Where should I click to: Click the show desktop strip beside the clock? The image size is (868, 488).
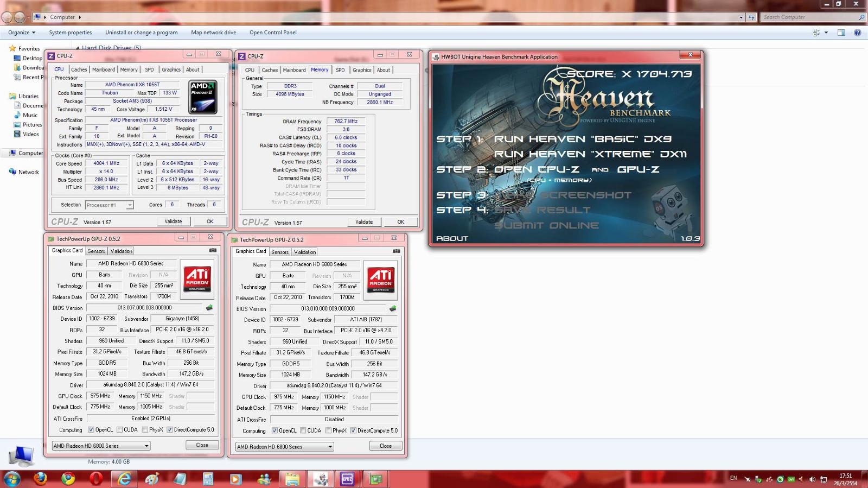[865, 479]
